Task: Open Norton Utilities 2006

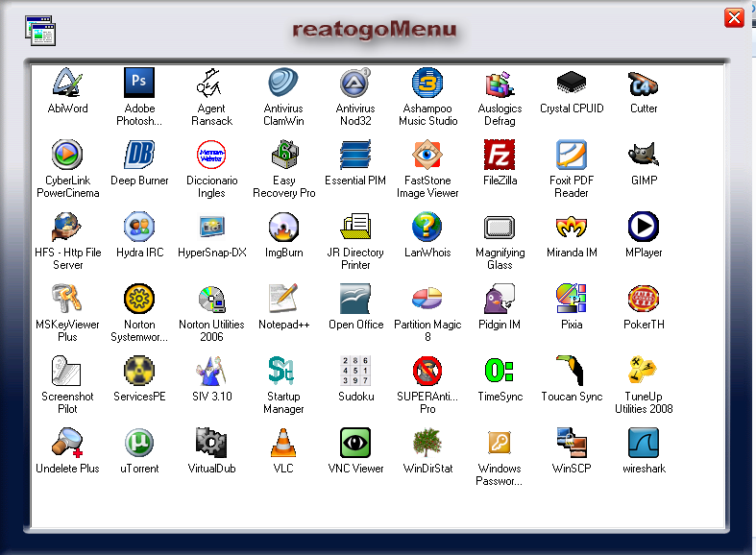Action: click(211, 299)
